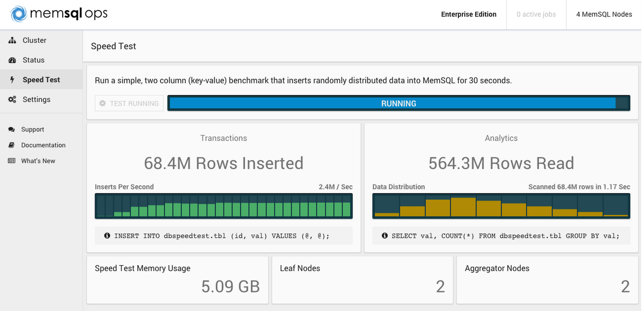Click the 68.4M Rows Inserted value
The height and width of the screenshot is (311, 644).
[x=224, y=163]
